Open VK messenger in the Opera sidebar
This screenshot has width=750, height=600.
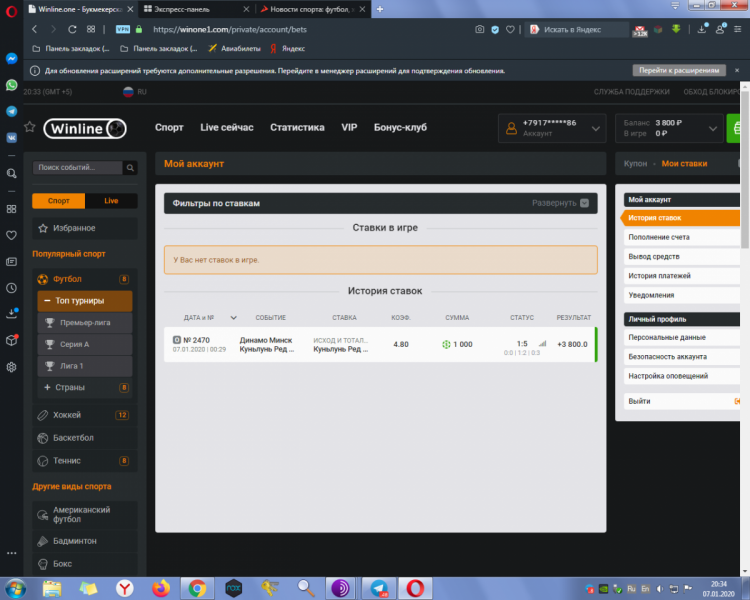(x=11, y=138)
